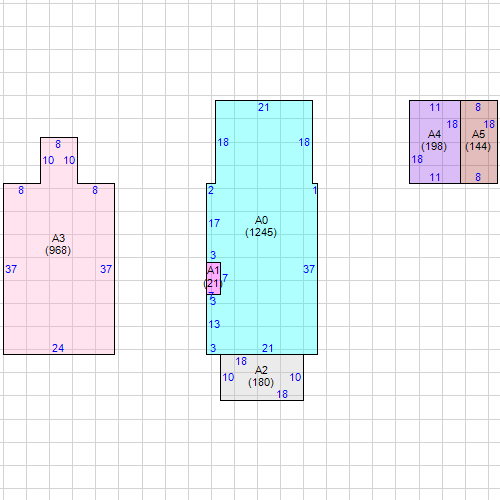
Task: Click the 11 dimension on A4's bottom edge
Action: [435, 177]
